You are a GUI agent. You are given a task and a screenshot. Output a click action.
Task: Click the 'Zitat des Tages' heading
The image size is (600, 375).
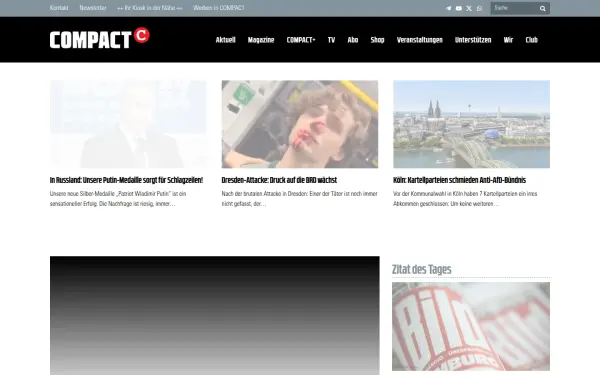pos(422,269)
